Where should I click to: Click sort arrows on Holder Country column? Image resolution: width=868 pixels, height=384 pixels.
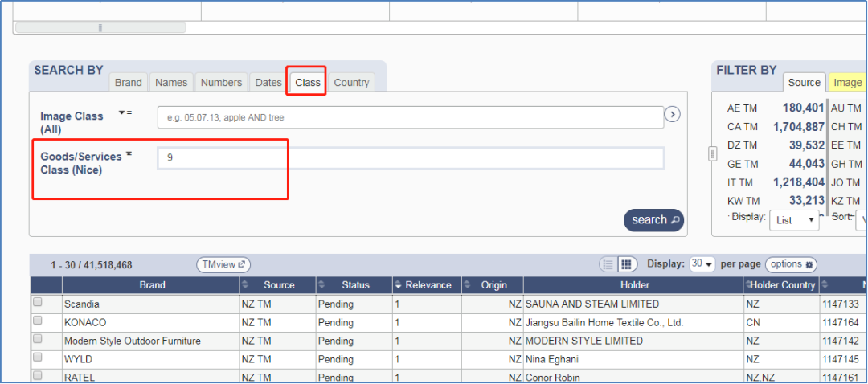tap(748, 285)
